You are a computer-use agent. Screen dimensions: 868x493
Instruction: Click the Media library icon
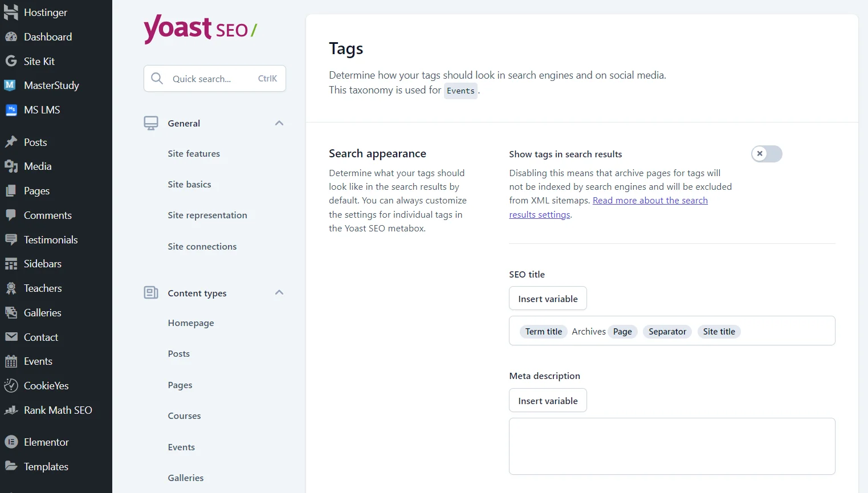[x=11, y=166]
